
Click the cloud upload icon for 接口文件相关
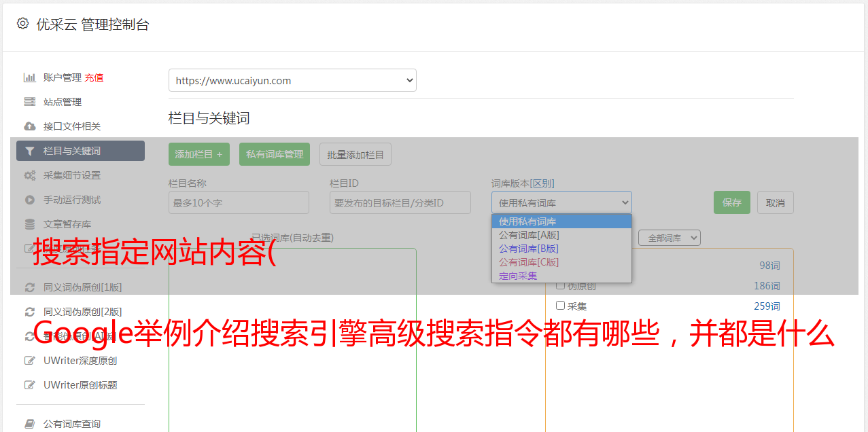(29, 126)
